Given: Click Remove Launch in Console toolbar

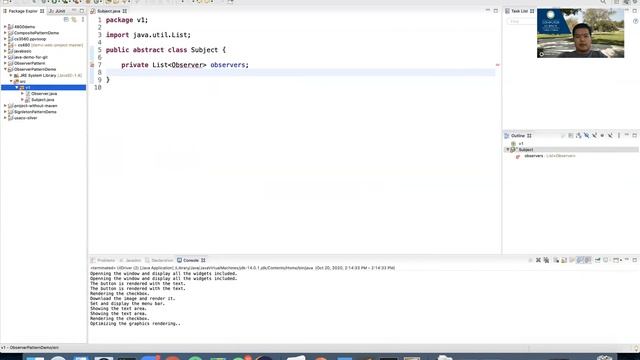Looking at the screenshot, I should (x=538, y=260).
